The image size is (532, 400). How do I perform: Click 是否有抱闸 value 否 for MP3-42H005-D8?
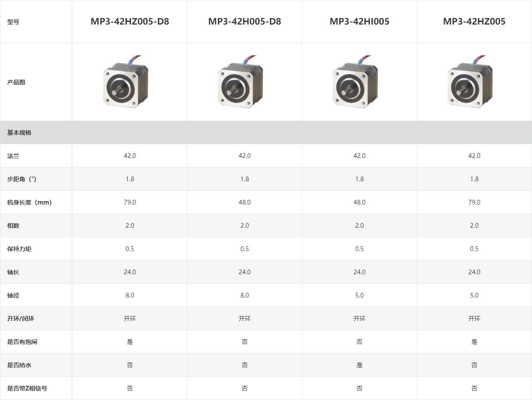(245, 342)
